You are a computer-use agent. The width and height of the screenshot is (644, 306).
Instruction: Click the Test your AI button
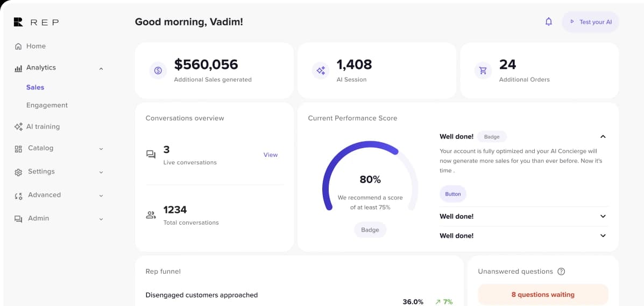pos(590,22)
